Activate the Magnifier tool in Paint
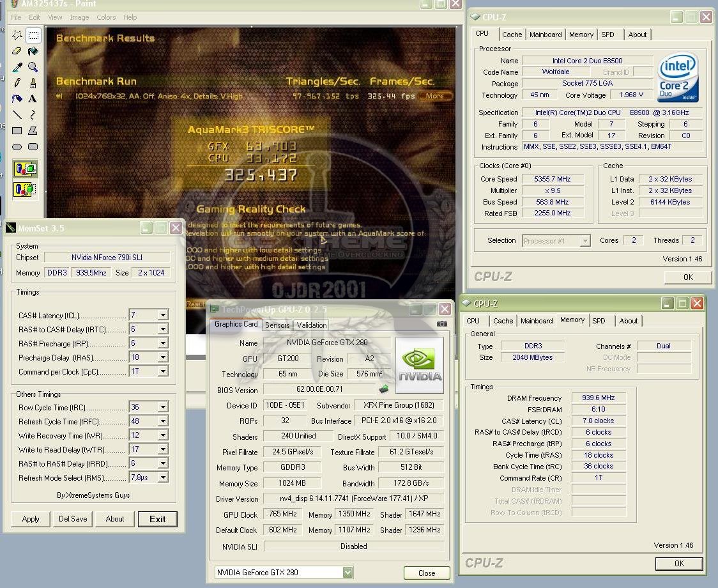 [33, 67]
